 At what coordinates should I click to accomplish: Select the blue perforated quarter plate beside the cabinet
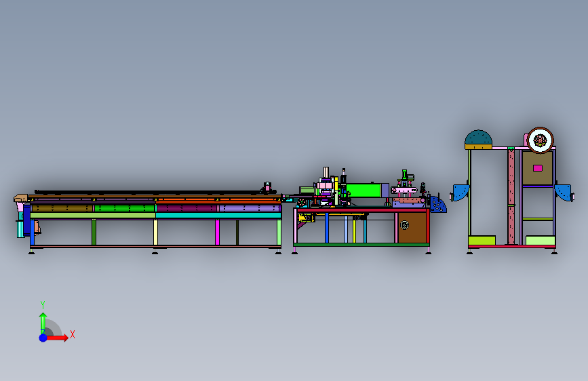coord(438,204)
